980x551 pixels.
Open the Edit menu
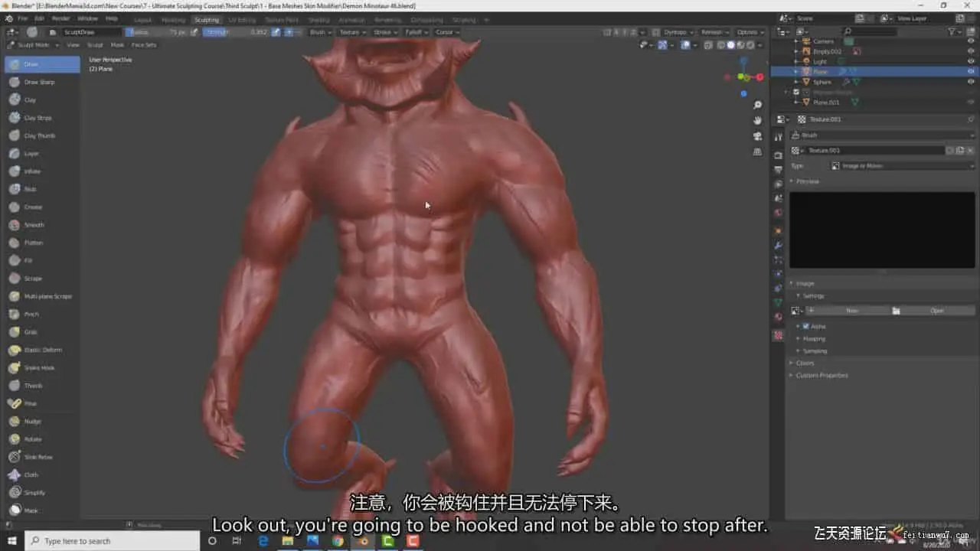pyautogui.click(x=39, y=18)
